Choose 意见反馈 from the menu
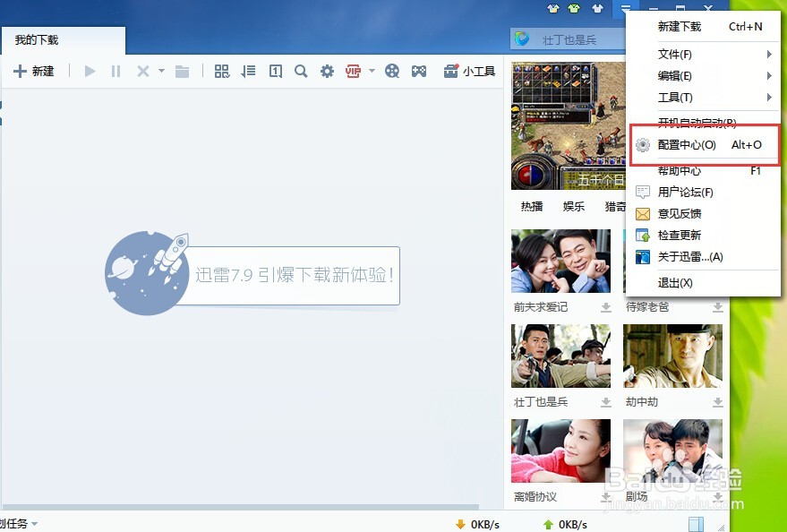Viewport: 787px width, 532px height. [703, 214]
